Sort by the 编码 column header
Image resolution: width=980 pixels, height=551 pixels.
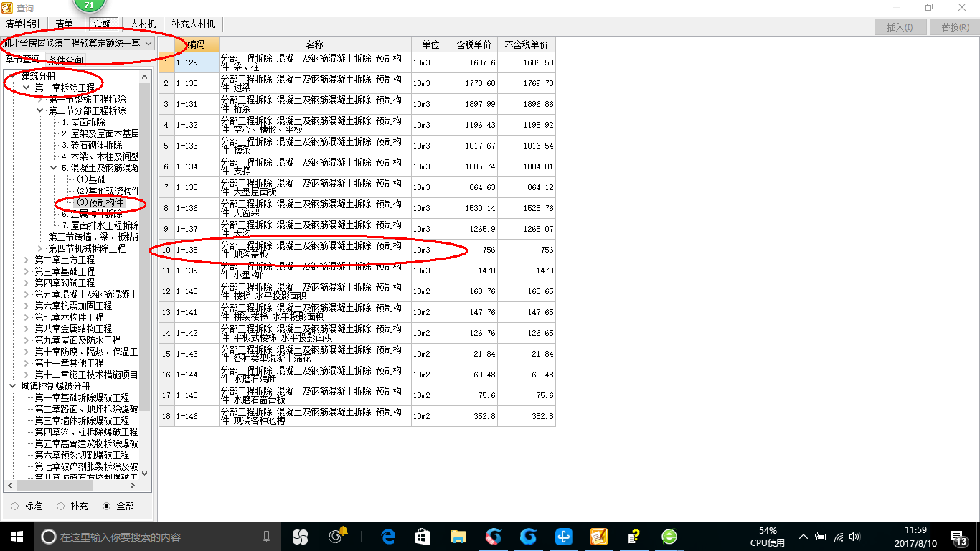(197, 44)
